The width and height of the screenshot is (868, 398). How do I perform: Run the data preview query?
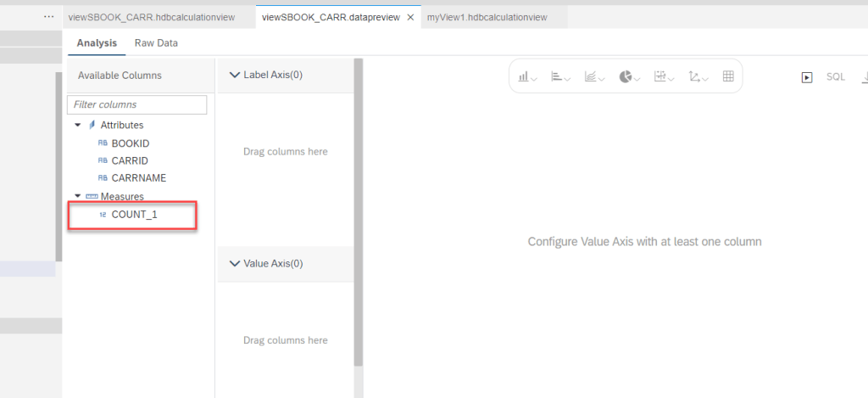pos(807,77)
